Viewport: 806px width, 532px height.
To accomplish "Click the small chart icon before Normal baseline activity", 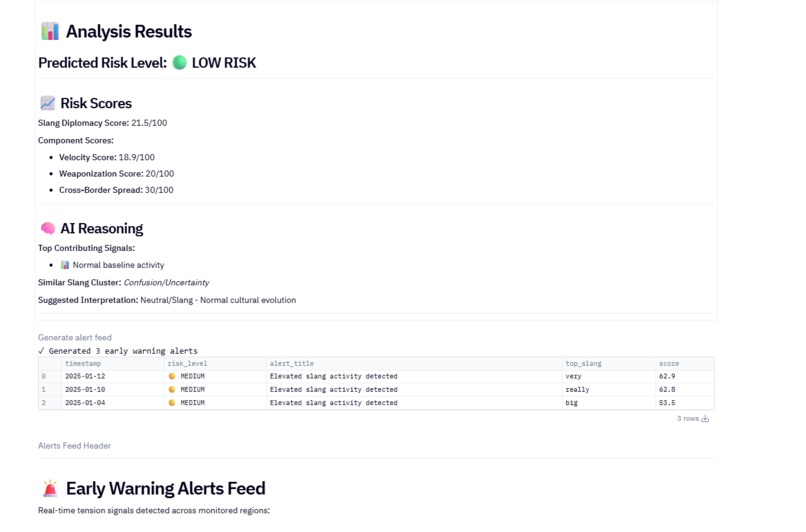I will click(65, 265).
